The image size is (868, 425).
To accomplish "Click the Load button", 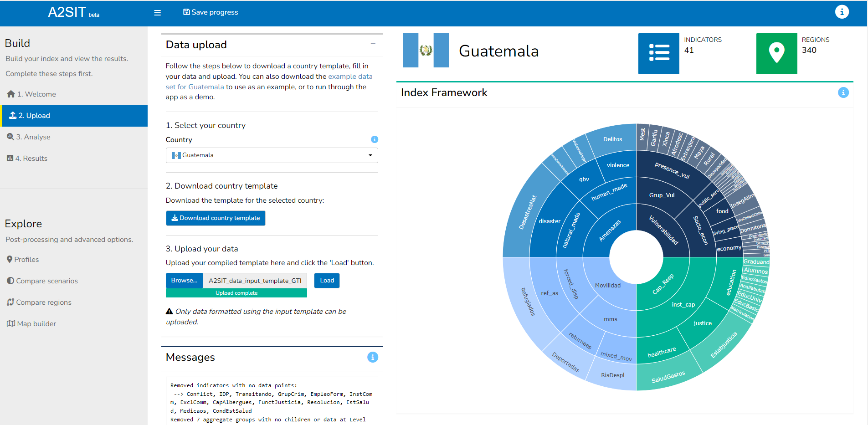I will click(x=327, y=281).
